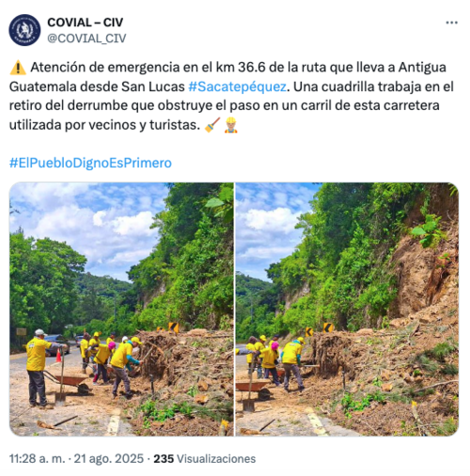Click the COVIAL – CIV display name
470x476 pixels.
(x=86, y=23)
